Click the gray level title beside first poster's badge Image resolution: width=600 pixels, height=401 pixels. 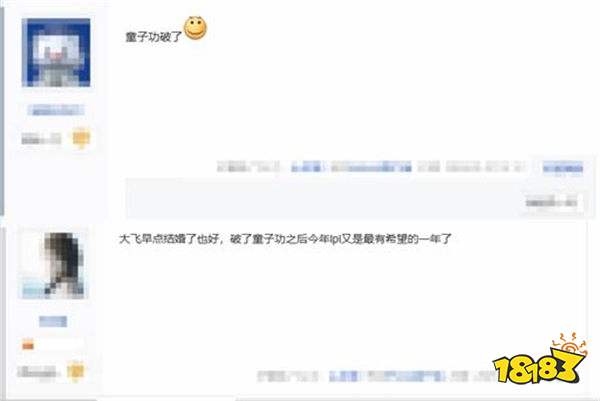point(41,139)
